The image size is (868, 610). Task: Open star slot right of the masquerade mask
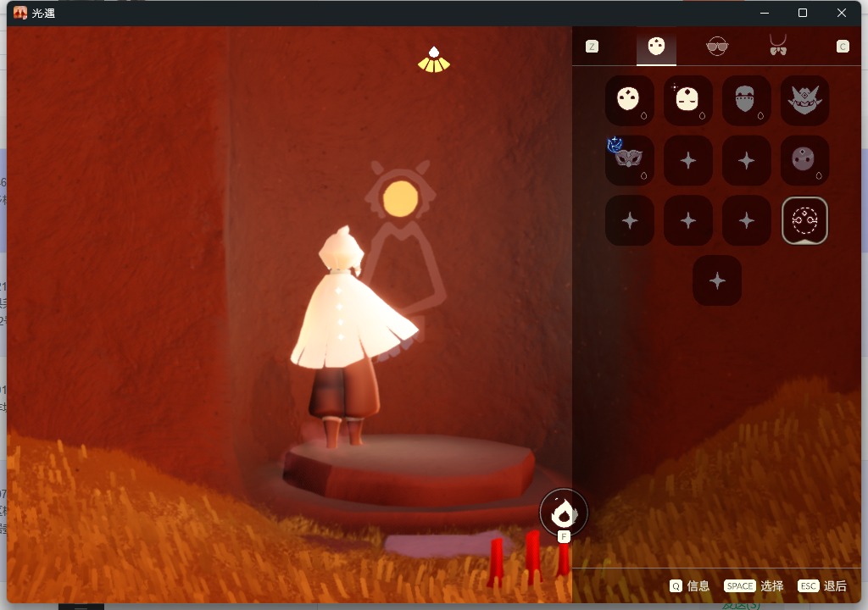tap(688, 160)
